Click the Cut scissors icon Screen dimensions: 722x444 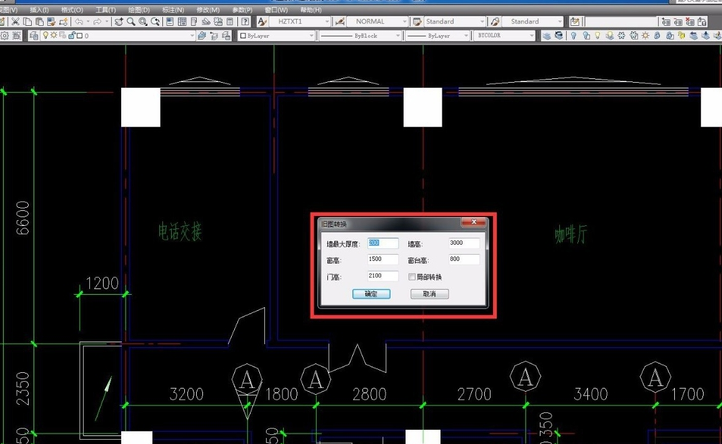15,22
